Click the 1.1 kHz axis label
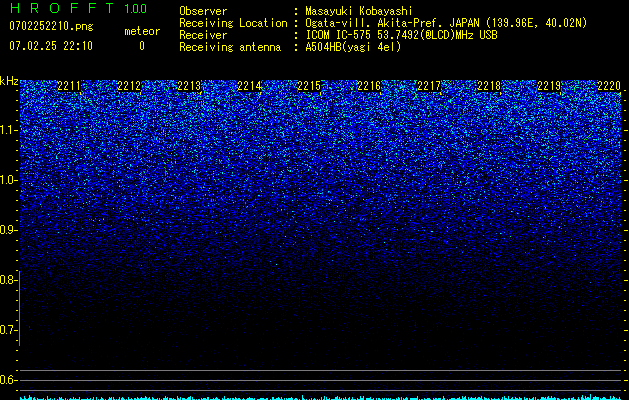 8,130
